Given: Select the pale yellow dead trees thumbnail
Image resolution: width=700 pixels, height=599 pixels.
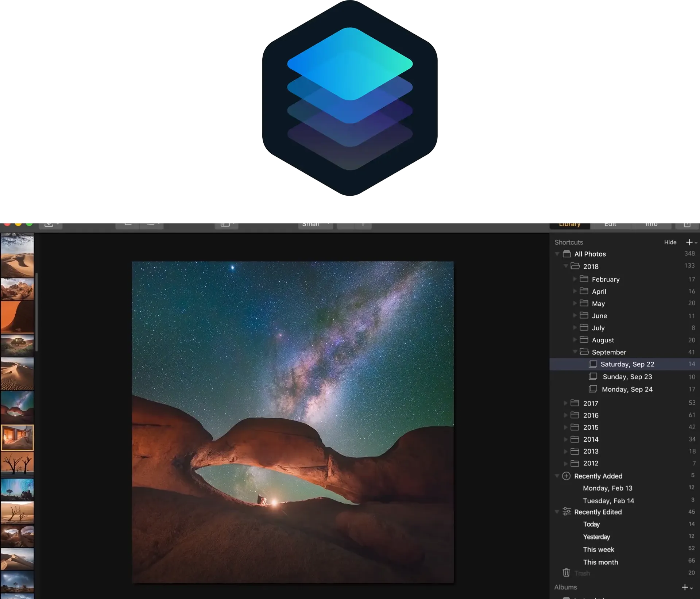Looking at the screenshot, I should [x=17, y=512].
